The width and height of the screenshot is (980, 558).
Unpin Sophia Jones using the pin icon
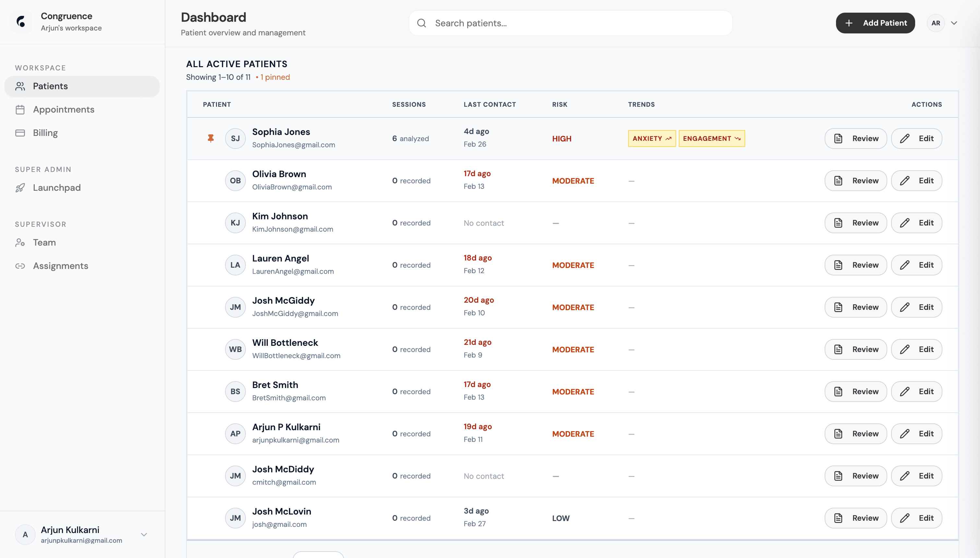(x=211, y=138)
